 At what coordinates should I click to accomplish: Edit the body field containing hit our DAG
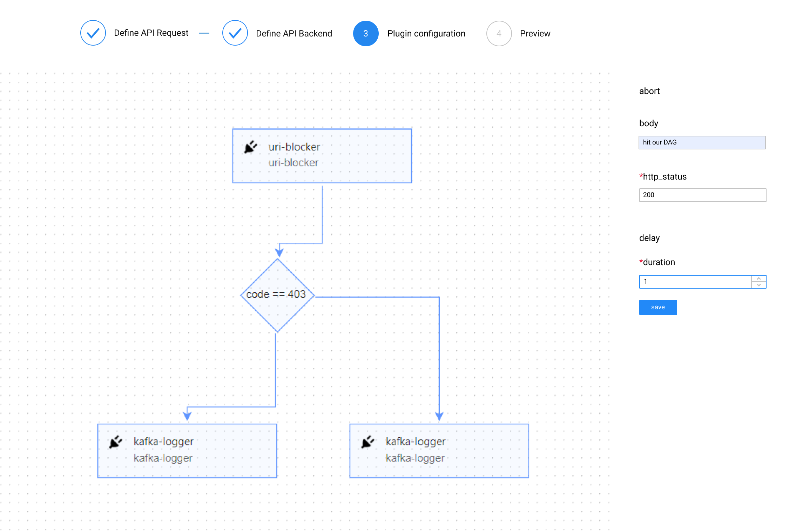pyautogui.click(x=702, y=142)
